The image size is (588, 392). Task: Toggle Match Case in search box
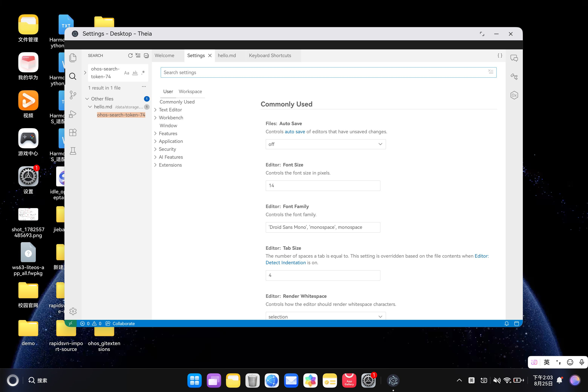(x=127, y=73)
